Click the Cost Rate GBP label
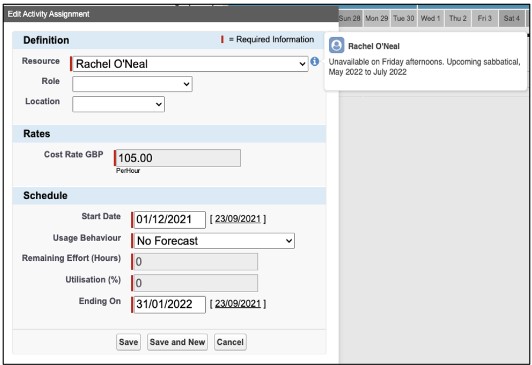The height and width of the screenshot is (365, 532). tap(74, 154)
